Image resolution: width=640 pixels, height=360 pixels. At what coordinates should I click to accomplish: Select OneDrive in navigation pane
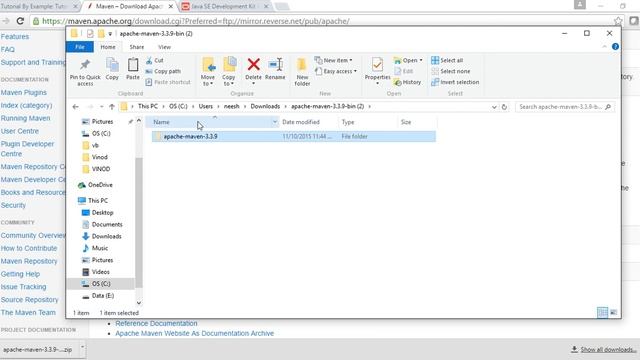point(100,185)
